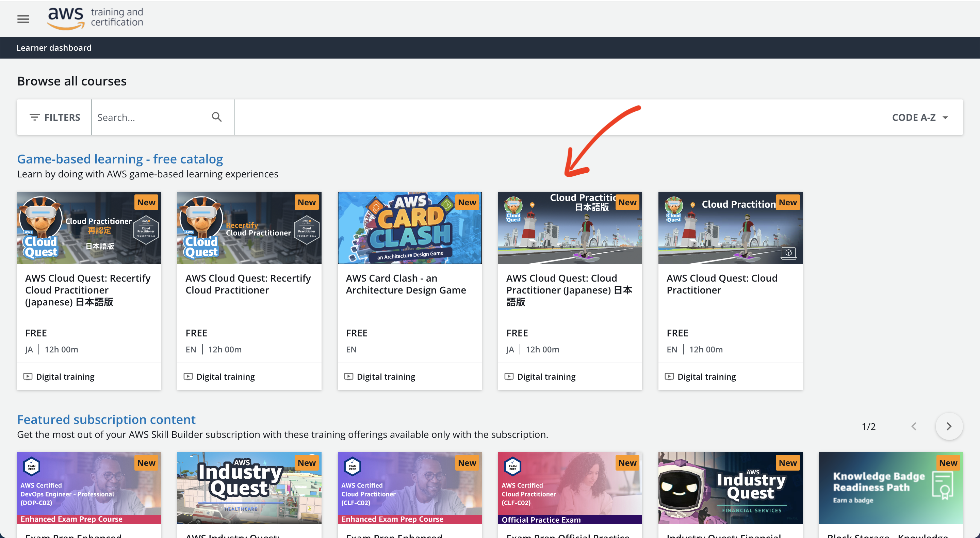Screen dimensions: 980x538
Task: Open Knowledge Badge Readiness Path thumbnail
Action: [890, 488]
